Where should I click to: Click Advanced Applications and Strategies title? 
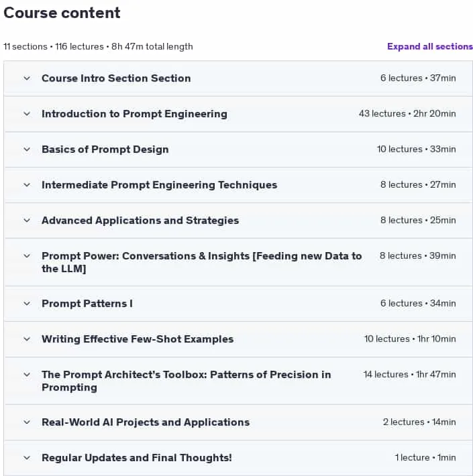coord(140,221)
